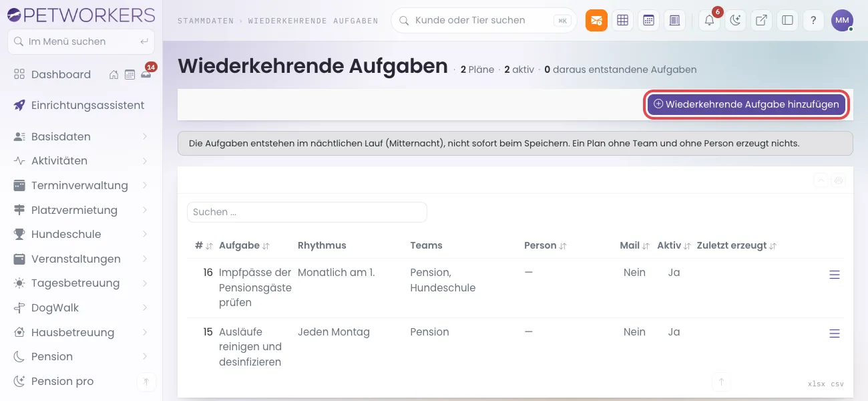Expand Veranstaltungen menu

pos(81,259)
